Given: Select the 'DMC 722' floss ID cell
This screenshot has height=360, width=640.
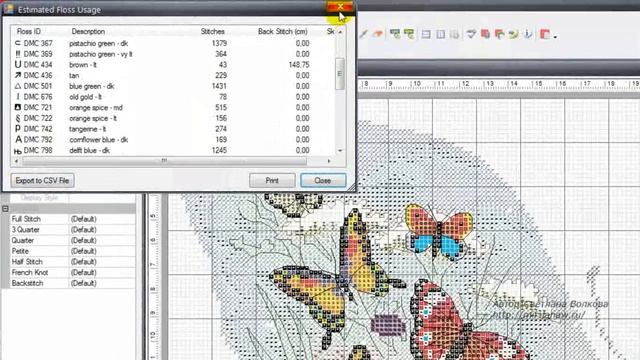Looking at the screenshot, I should click(38, 118).
